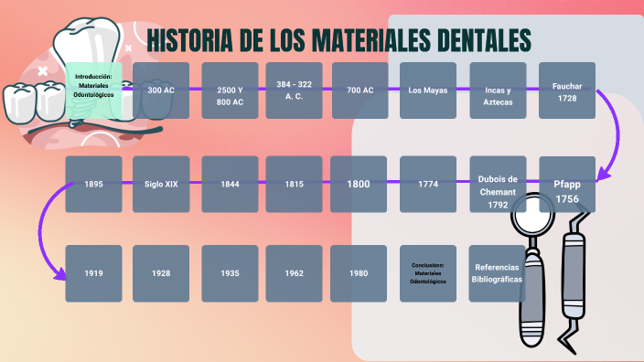Screen dimensions: 644x362
Task: Open the 2500 Y 800 AC tile
Action: click(x=230, y=90)
